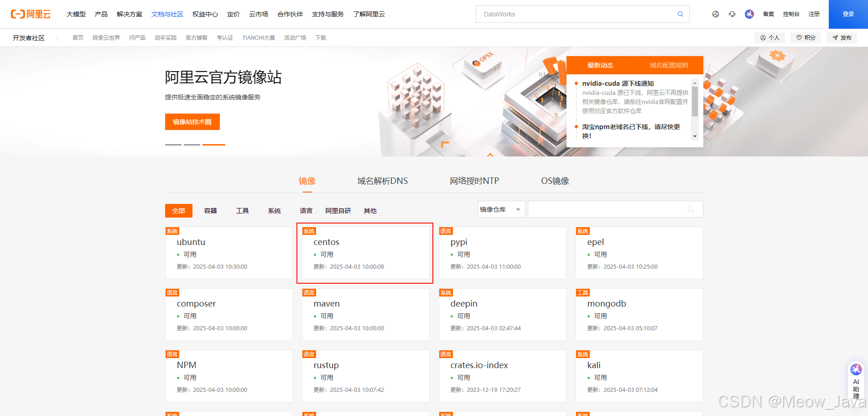Click the Aliyun logo in the header
868x416 pixels.
[31, 14]
